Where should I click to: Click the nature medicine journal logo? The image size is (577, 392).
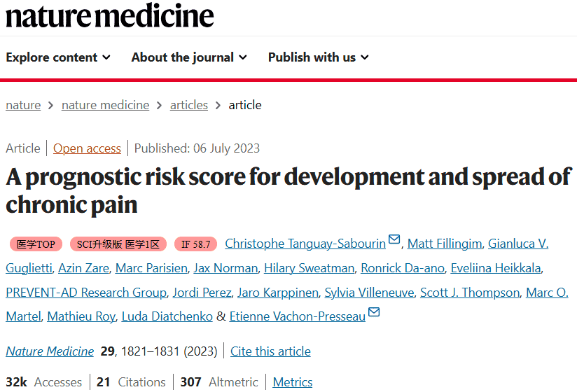110,15
